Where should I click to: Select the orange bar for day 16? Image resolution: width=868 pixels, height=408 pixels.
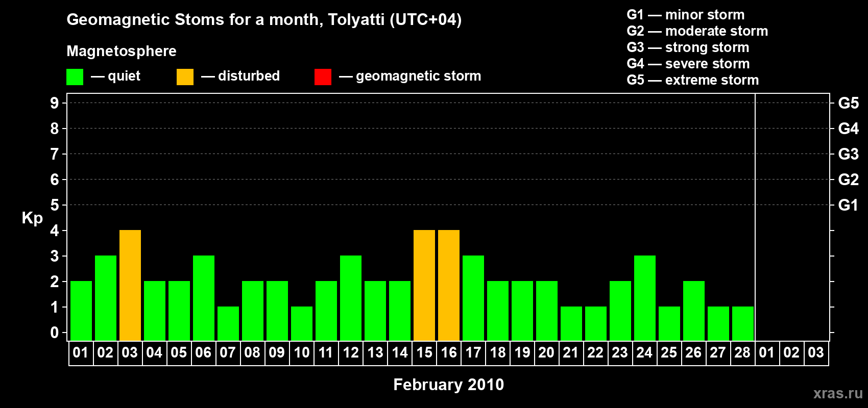(449, 286)
